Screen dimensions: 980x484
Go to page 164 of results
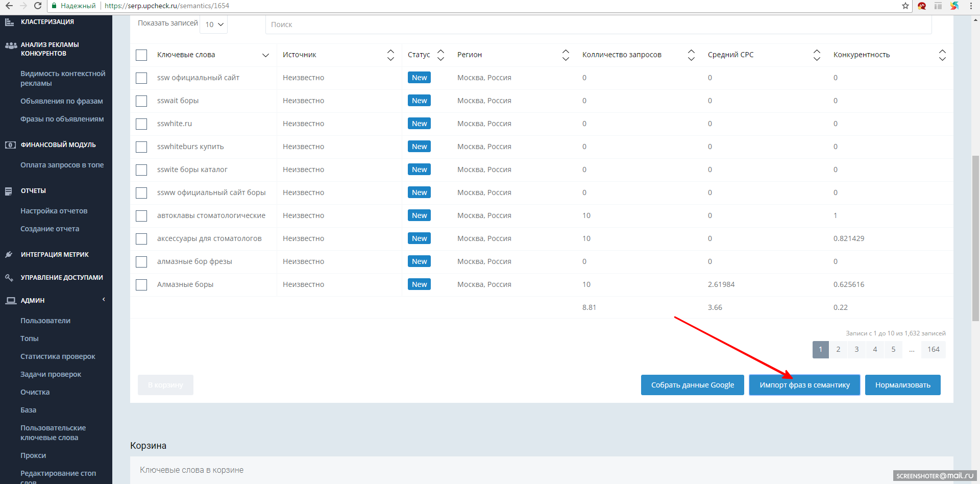coord(934,349)
